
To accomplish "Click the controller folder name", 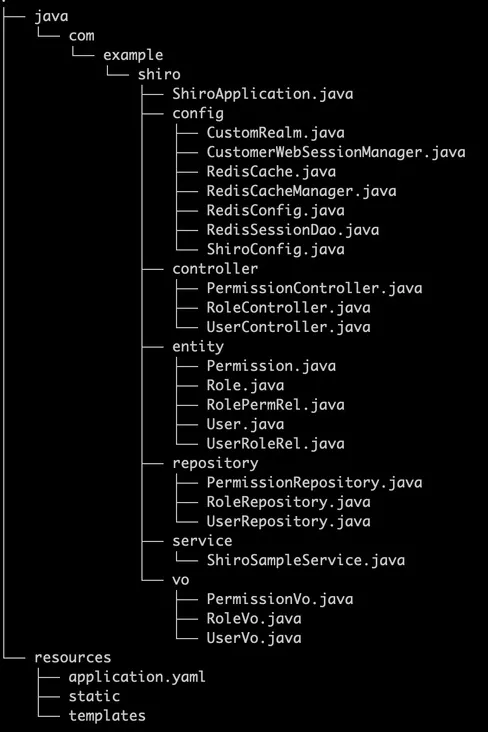I will (215, 269).
